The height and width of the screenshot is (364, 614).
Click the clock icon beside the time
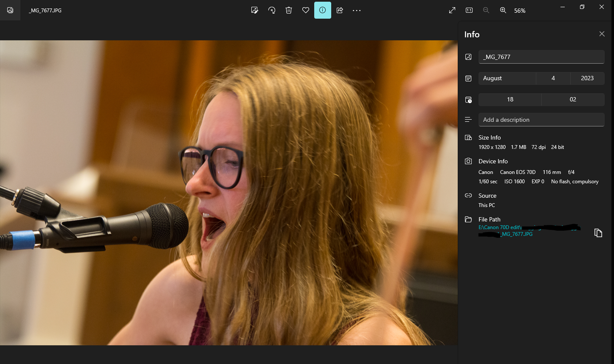pyautogui.click(x=468, y=100)
